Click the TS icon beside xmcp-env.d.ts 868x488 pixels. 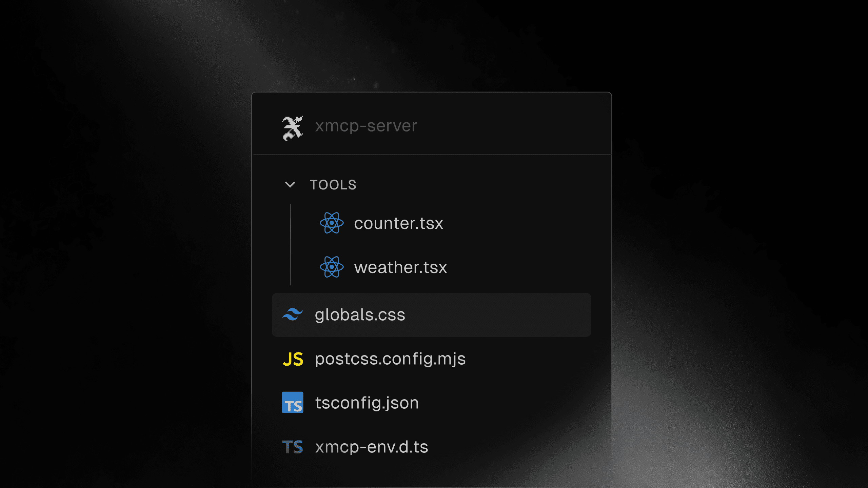(293, 447)
